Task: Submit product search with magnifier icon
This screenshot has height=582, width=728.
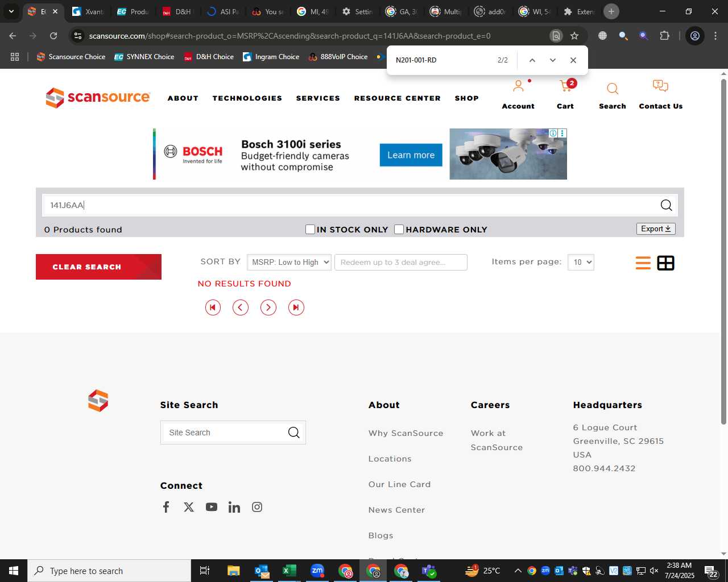Action: pos(666,205)
